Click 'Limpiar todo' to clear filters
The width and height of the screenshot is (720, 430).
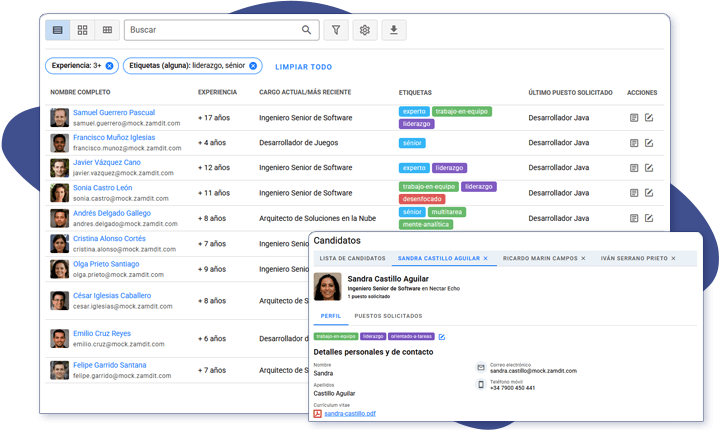[303, 67]
